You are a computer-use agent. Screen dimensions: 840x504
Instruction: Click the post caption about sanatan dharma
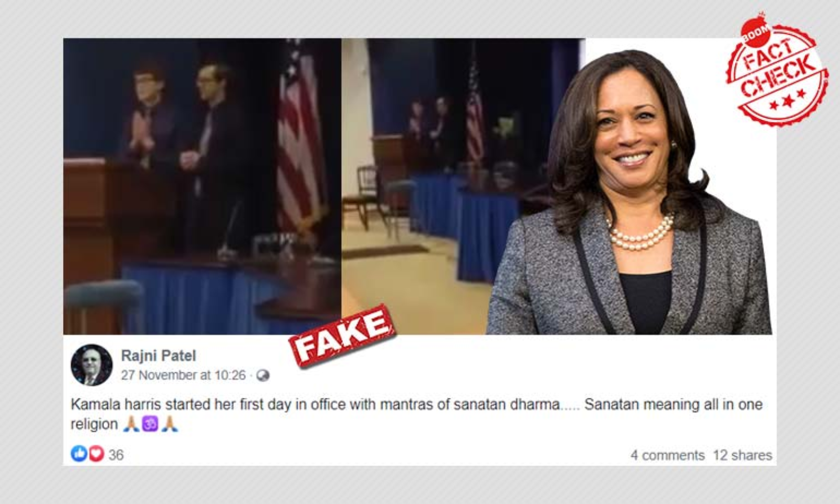[x=416, y=414]
